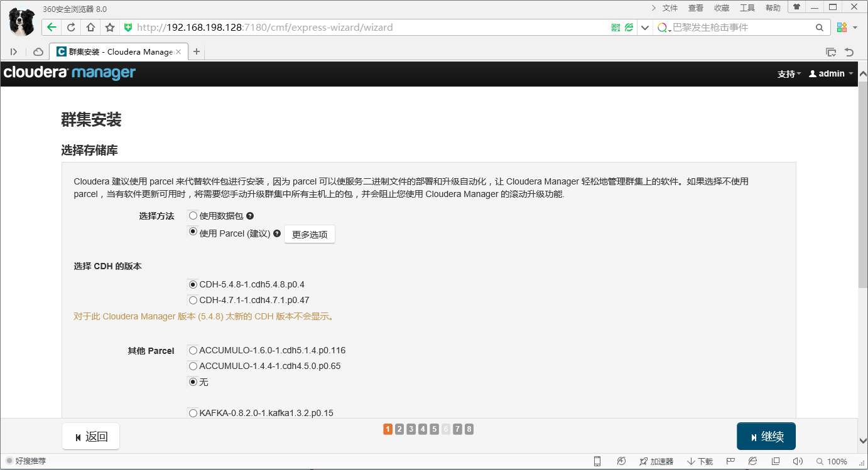The image size is (868, 470).
Task: Open search engine selector dropdown
Action: 664,28
